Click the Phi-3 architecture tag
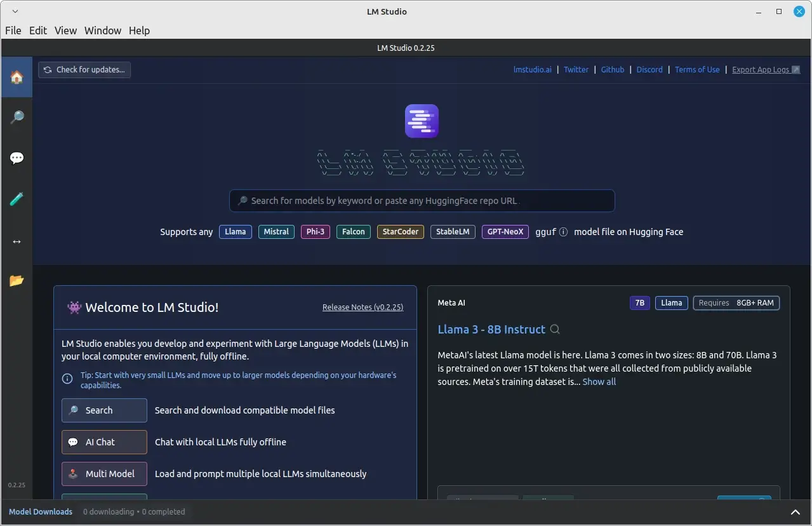The height and width of the screenshot is (526, 812). [x=316, y=232]
